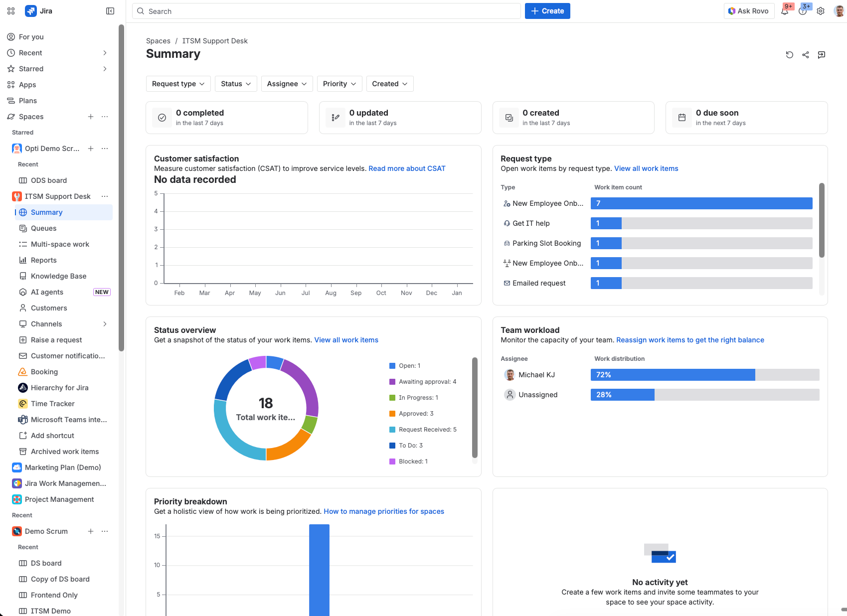The width and height of the screenshot is (847, 616).
Task: Collapse the sidebar using panel icon
Action: 110,11
